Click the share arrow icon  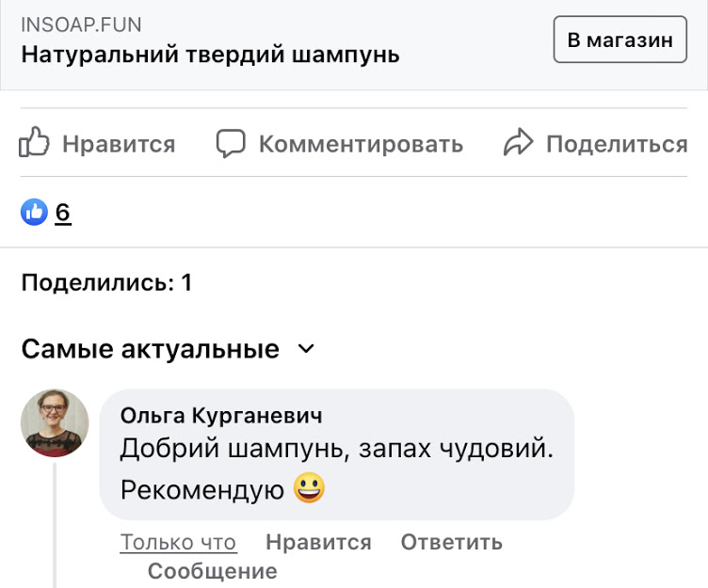(519, 144)
